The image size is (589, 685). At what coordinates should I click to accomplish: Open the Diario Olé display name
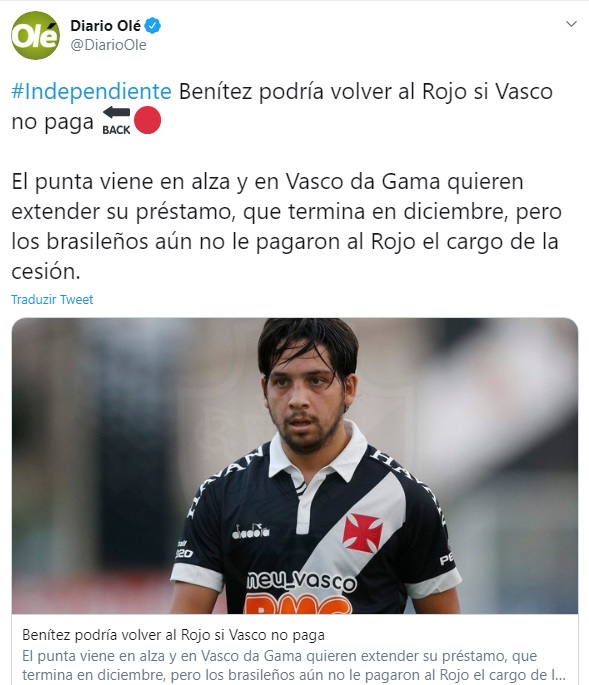pyautogui.click(x=105, y=26)
